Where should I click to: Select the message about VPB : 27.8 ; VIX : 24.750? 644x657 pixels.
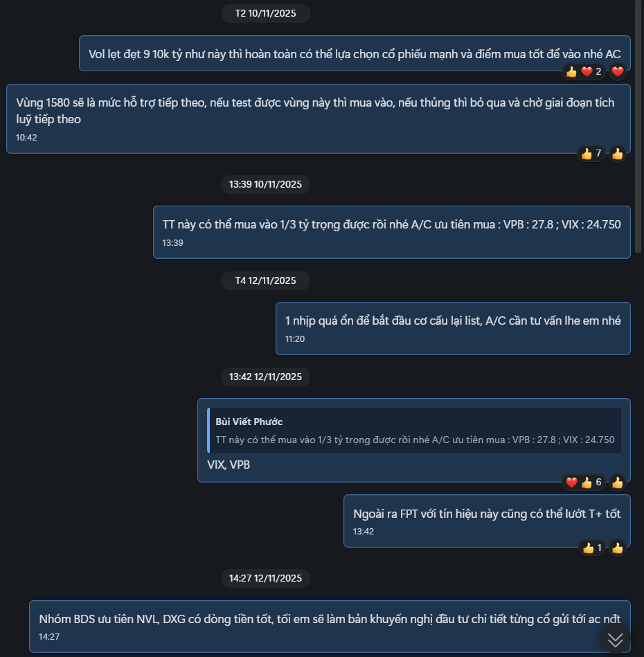(391, 232)
